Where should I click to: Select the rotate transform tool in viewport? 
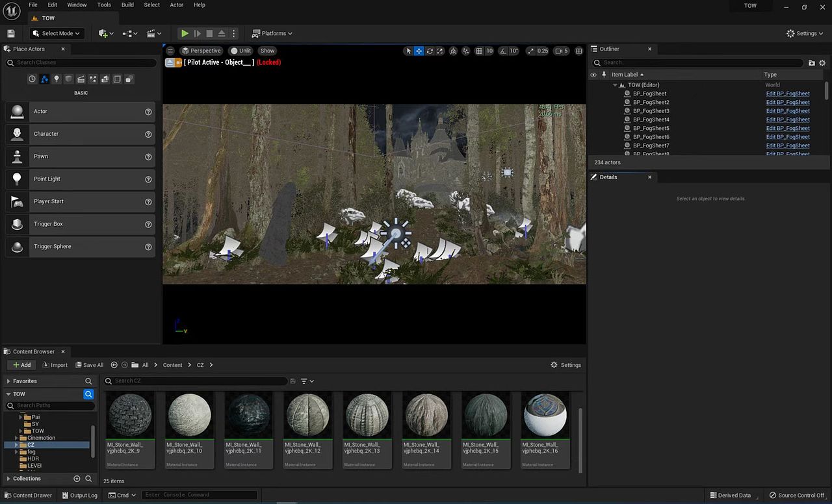coord(430,51)
